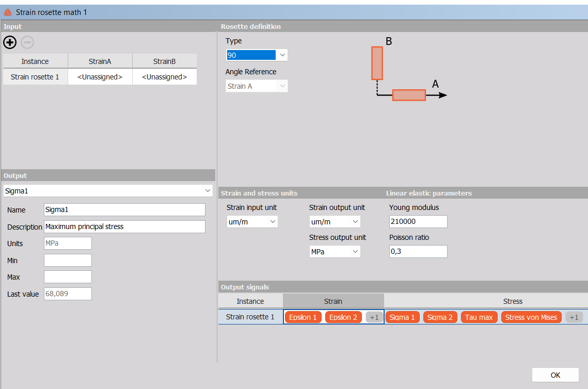Assign a channel to StrainB cell
The width and height of the screenshot is (588, 389).
(x=164, y=77)
